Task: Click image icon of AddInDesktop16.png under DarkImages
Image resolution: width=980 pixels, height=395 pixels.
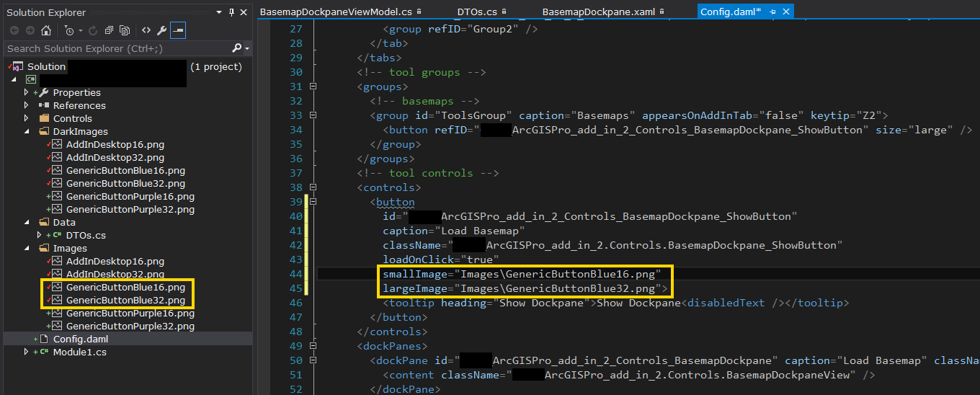Action: (x=57, y=144)
